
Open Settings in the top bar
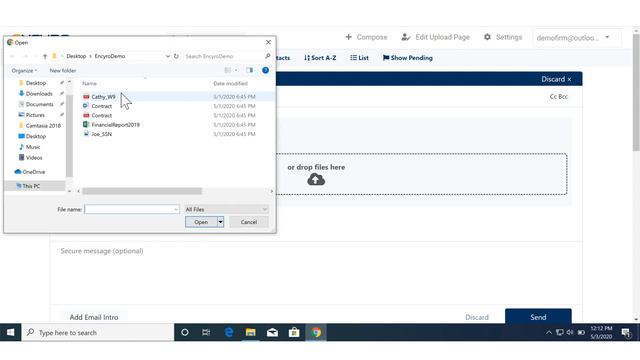(503, 37)
